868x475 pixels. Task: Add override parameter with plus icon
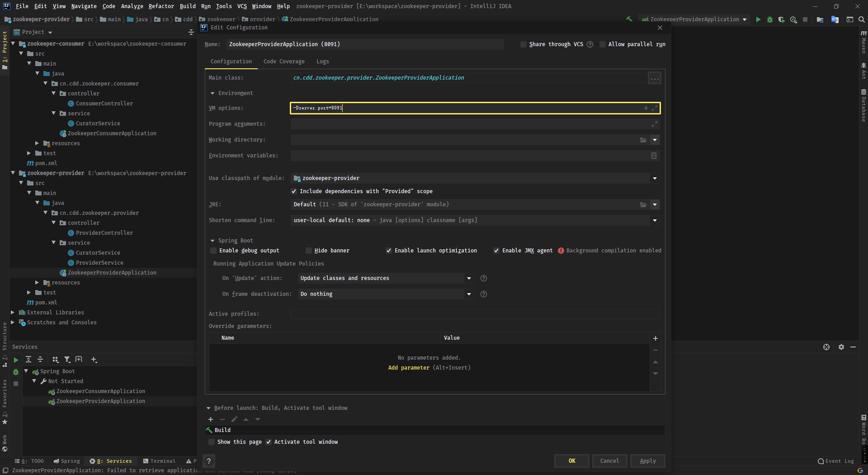pos(656,338)
